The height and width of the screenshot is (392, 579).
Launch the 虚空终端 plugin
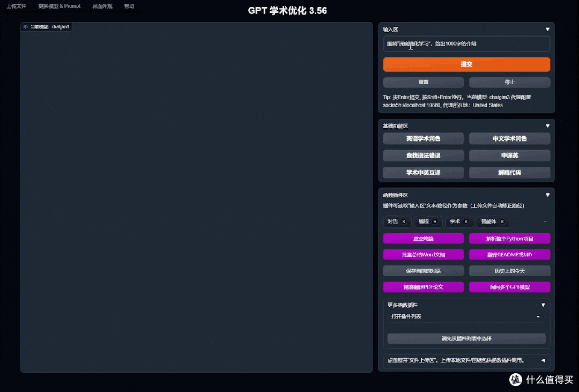(x=423, y=239)
